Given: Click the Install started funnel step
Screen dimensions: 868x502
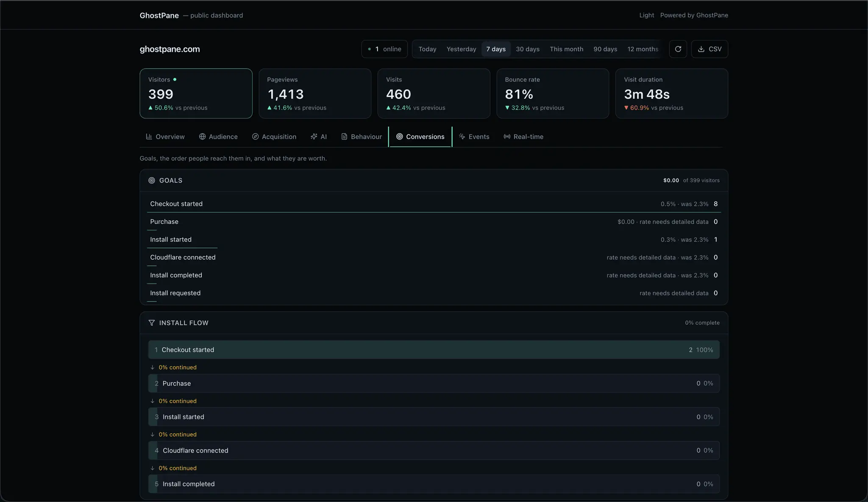Looking at the screenshot, I should point(434,417).
